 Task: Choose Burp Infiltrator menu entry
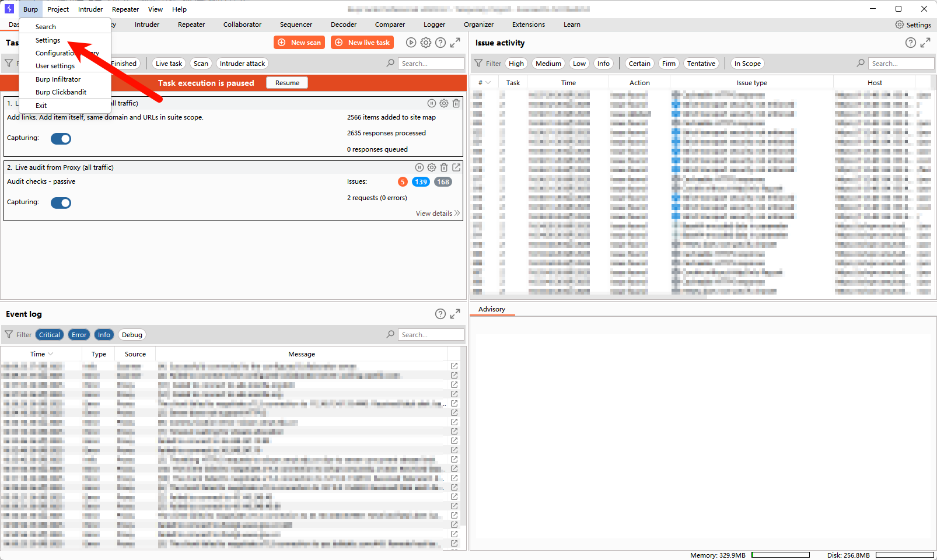[58, 79]
